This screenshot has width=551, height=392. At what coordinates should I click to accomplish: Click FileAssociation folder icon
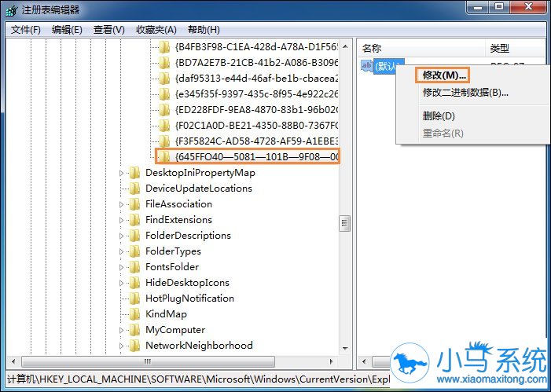click(134, 204)
